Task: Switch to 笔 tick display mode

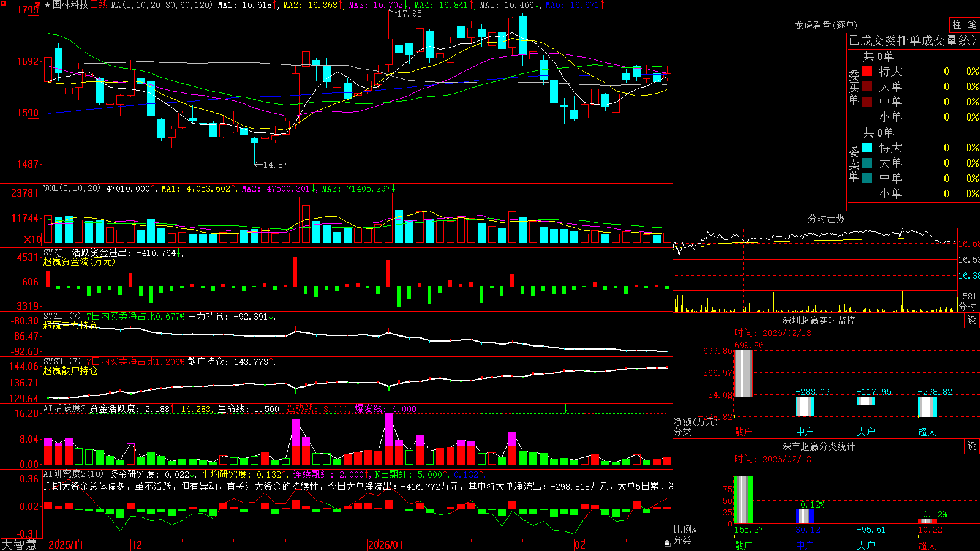Action: (x=972, y=24)
